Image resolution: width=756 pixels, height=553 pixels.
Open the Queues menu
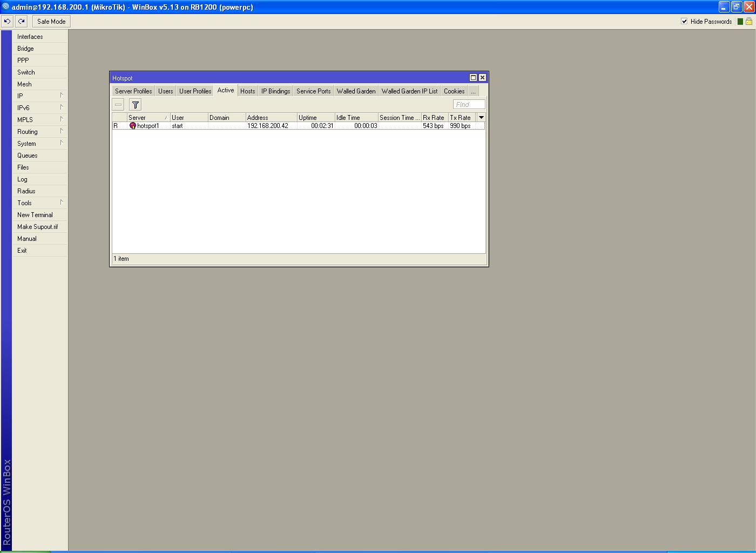tap(40, 156)
